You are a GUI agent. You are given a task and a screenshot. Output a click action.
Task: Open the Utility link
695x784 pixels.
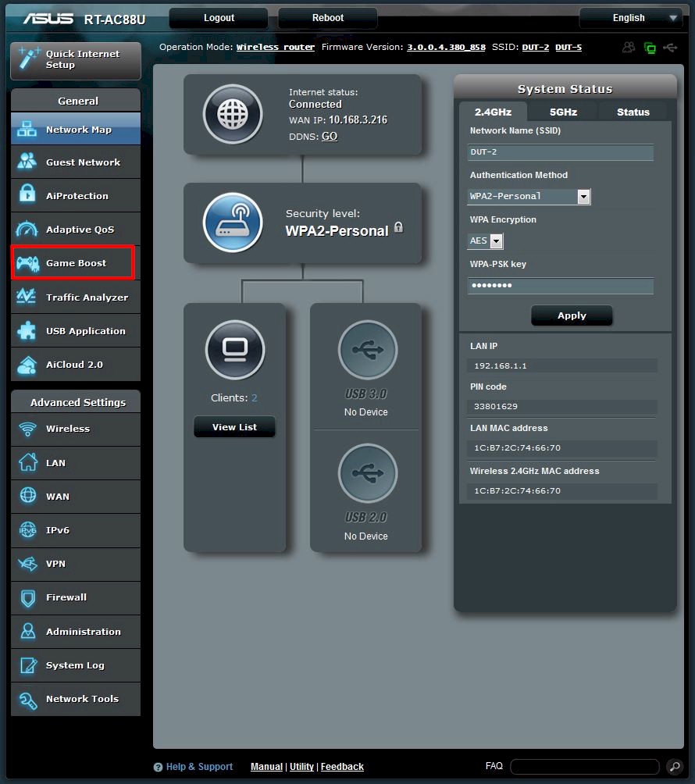click(x=301, y=767)
